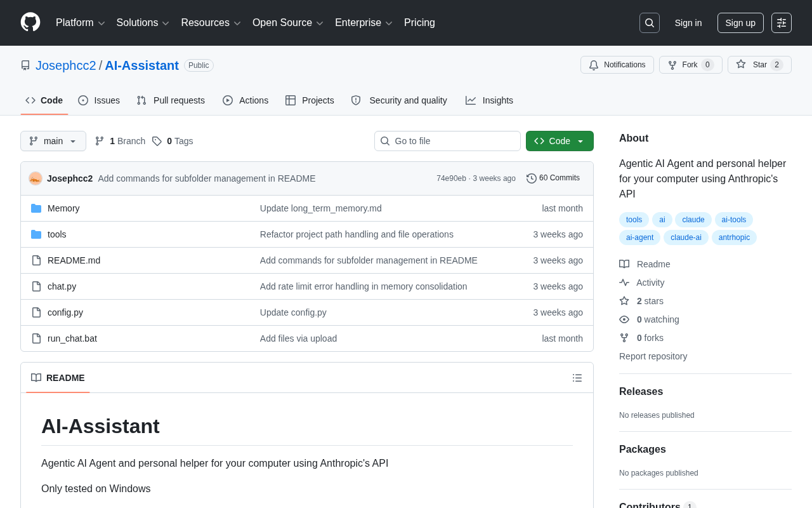This screenshot has width=812, height=508.
Task: Click the Go to file search field
Action: click(x=447, y=141)
